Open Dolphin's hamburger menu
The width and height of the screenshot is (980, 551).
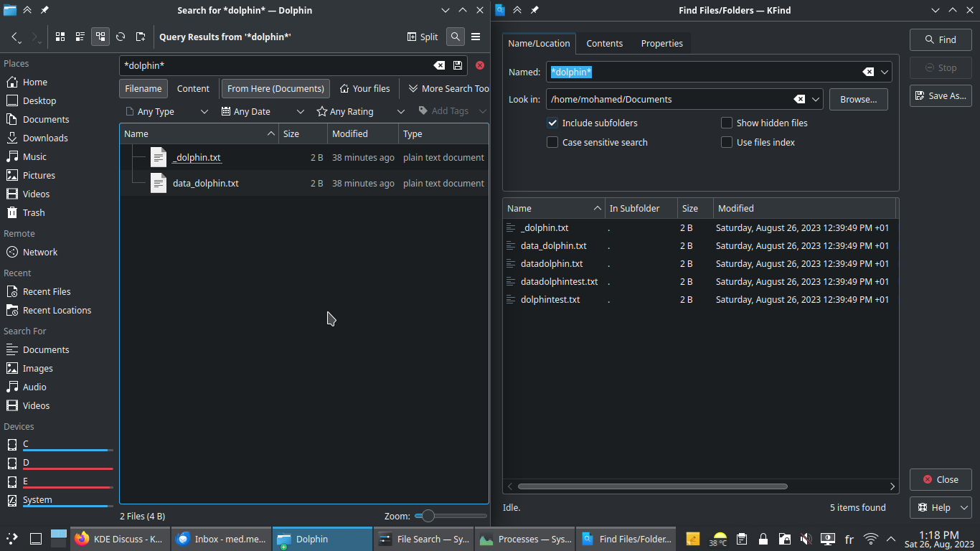(x=476, y=37)
